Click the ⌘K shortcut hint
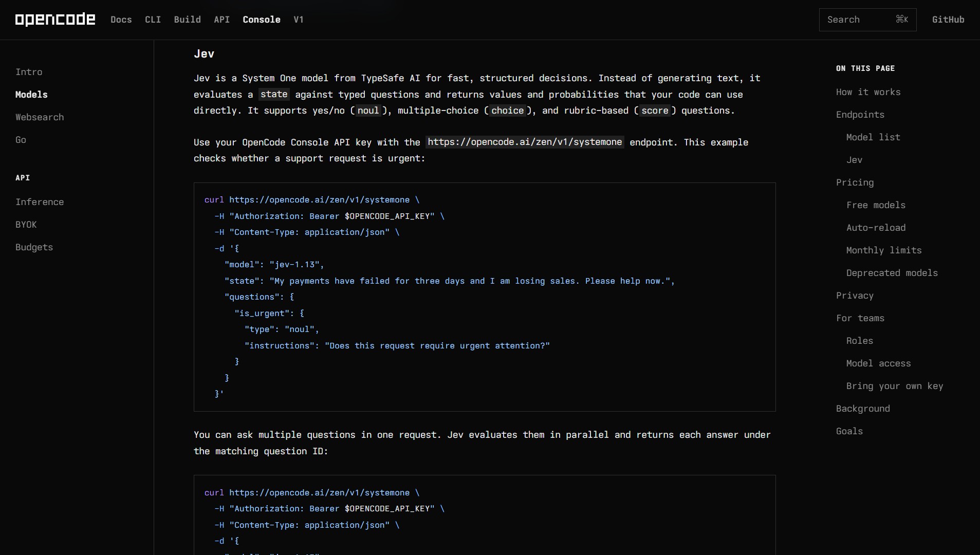The image size is (980, 555). point(902,20)
